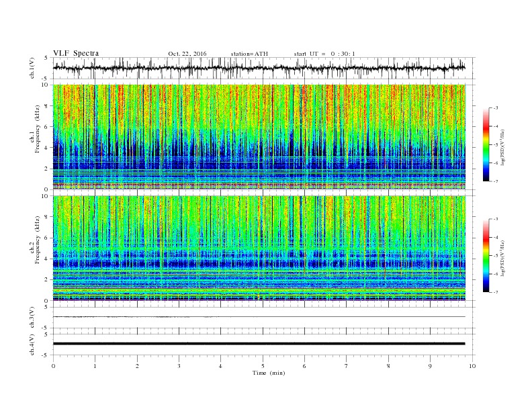Click the ch.1 colorbar gradient
The width and height of the screenshot is (532, 411).
[x=486, y=144]
